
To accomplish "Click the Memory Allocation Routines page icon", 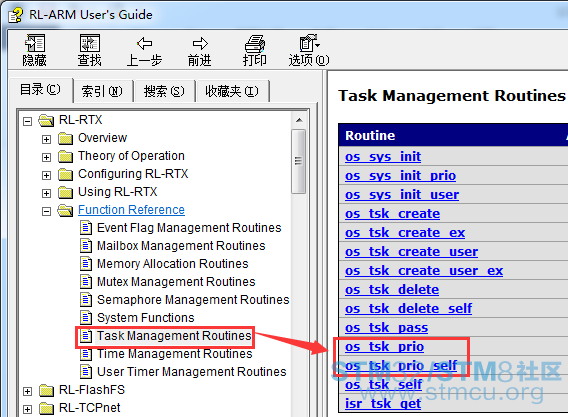I will coord(86,264).
